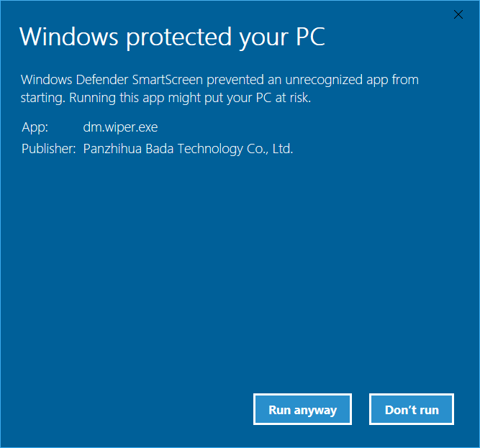The image size is (480, 448).
Task: Click the word PC in the title
Action: [310, 37]
